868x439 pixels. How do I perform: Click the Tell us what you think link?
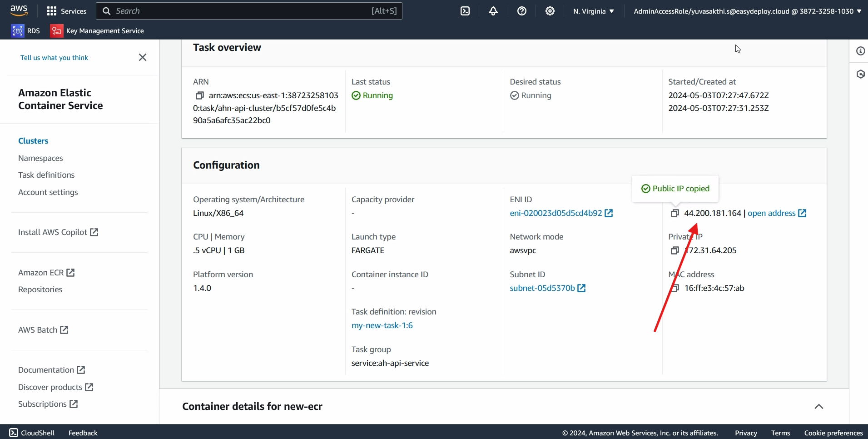(x=54, y=58)
